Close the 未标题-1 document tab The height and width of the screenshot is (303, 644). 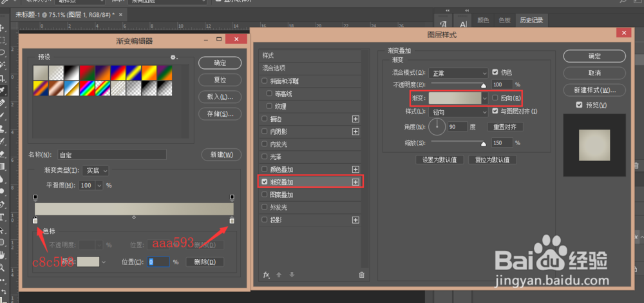[x=120, y=15]
